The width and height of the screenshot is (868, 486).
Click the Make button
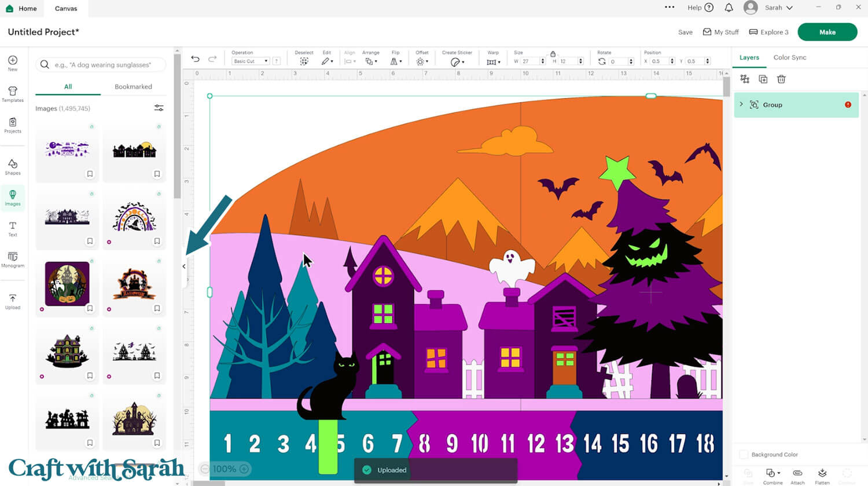click(827, 32)
